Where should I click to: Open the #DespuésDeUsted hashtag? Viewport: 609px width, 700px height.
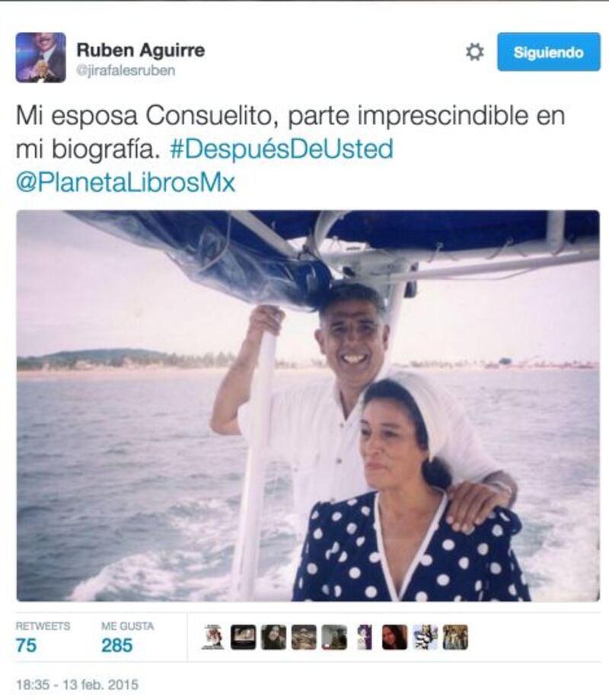(x=282, y=149)
